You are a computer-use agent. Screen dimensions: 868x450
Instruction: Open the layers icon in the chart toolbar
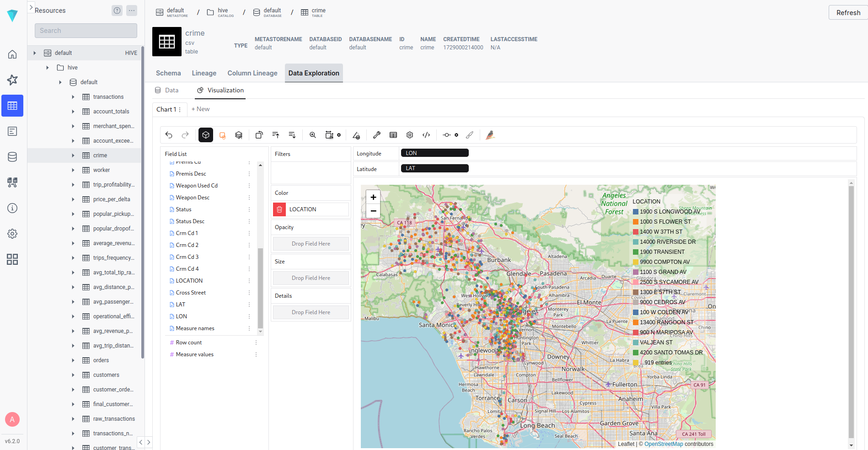pyautogui.click(x=238, y=135)
